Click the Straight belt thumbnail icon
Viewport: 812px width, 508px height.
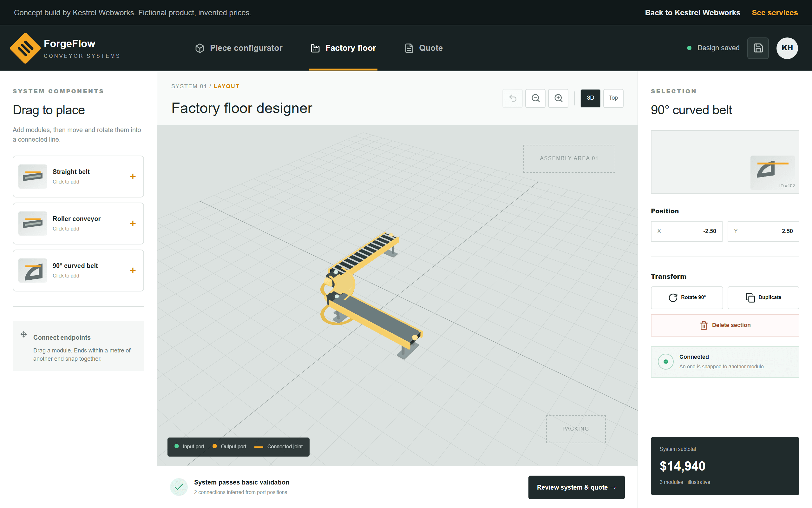click(33, 177)
